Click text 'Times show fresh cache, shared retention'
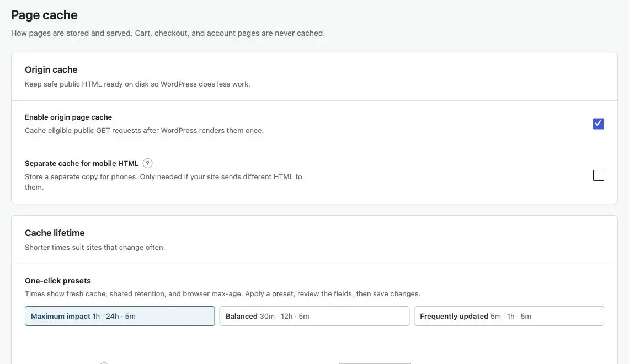629x364 pixels. point(95,293)
